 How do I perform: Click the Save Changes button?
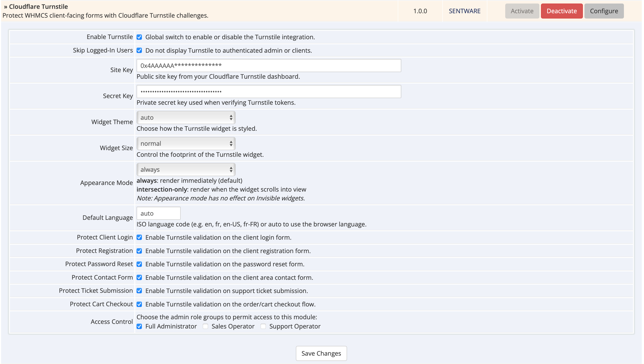(x=321, y=353)
